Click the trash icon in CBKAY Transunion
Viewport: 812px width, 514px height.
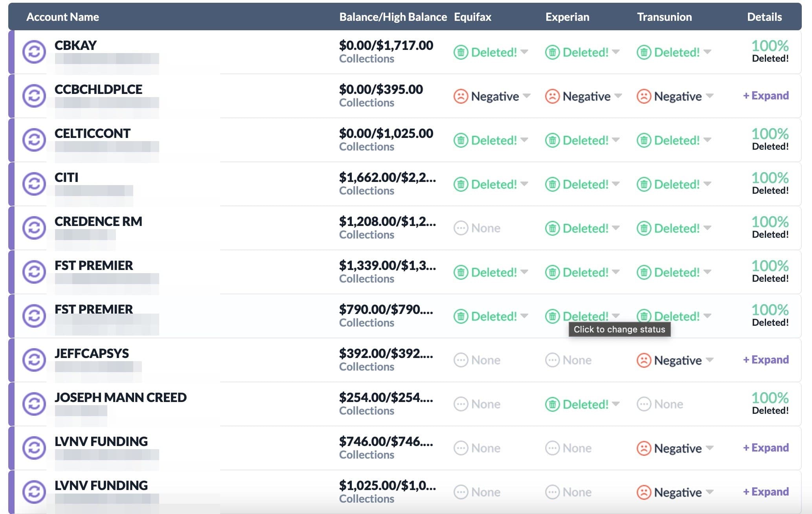click(644, 52)
